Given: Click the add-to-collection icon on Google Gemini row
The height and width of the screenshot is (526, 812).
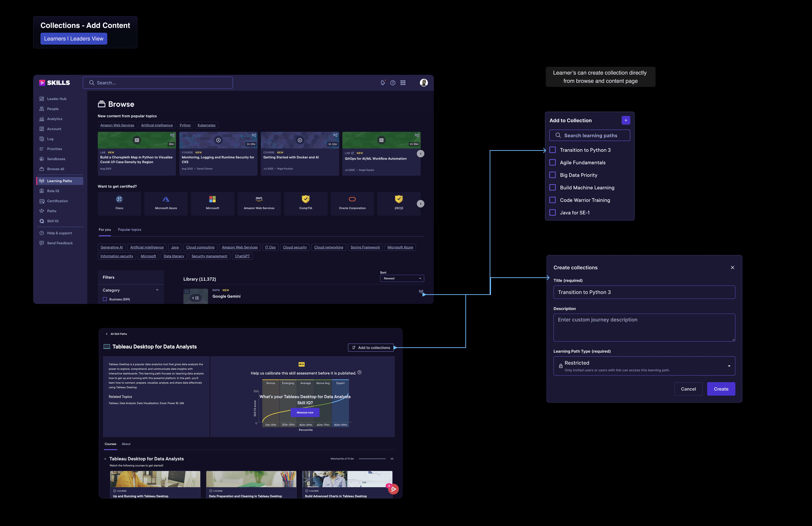Looking at the screenshot, I should tap(421, 292).
